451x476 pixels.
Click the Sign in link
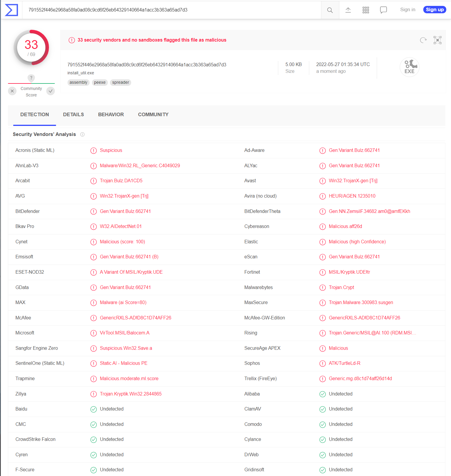[x=407, y=10]
